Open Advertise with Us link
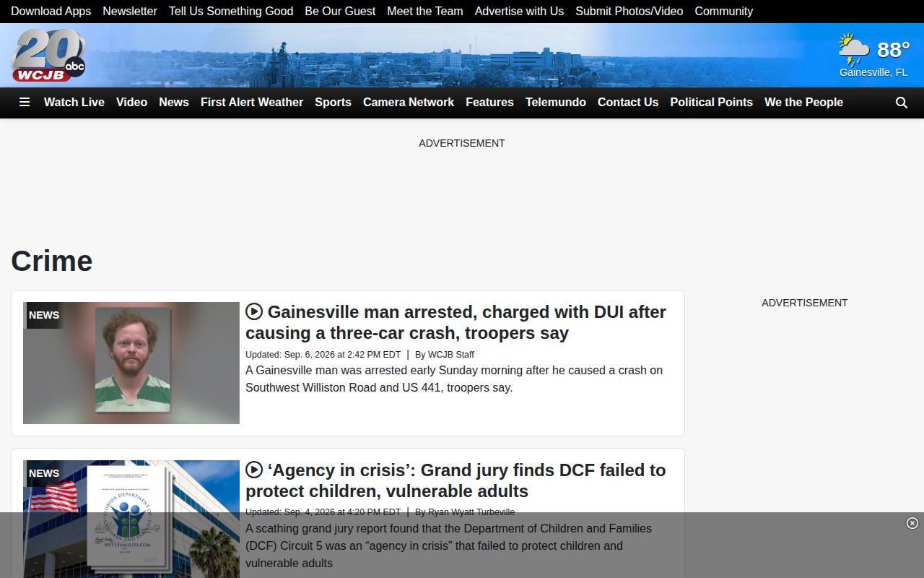The width and height of the screenshot is (924, 578). click(x=519, y=12)
